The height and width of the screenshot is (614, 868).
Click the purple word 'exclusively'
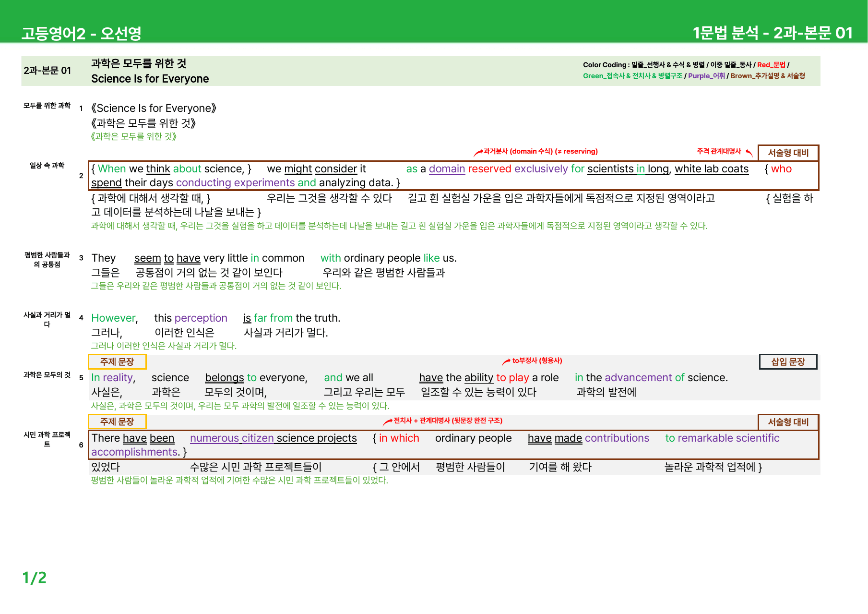541,169
